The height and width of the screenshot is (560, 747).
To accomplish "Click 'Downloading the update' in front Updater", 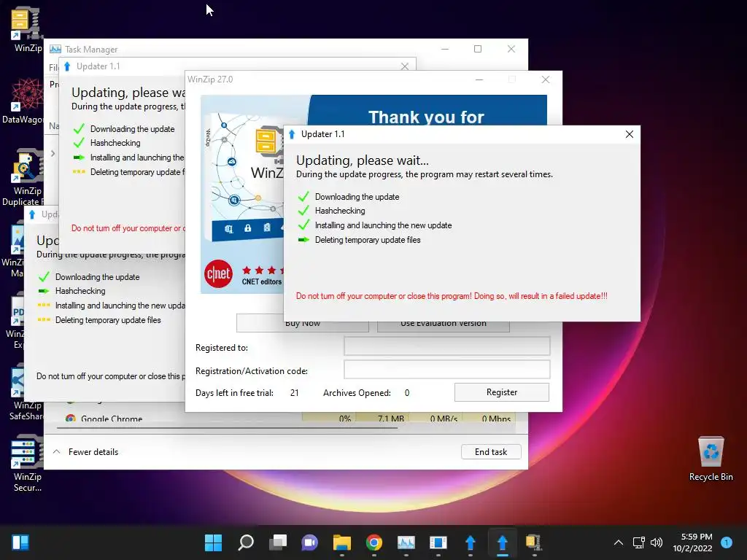I will [x=357, y=197].
